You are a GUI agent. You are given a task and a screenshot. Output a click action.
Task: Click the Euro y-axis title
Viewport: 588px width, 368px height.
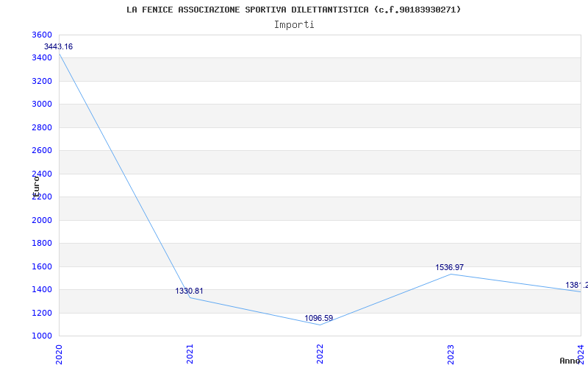click(x=36, y=186)
